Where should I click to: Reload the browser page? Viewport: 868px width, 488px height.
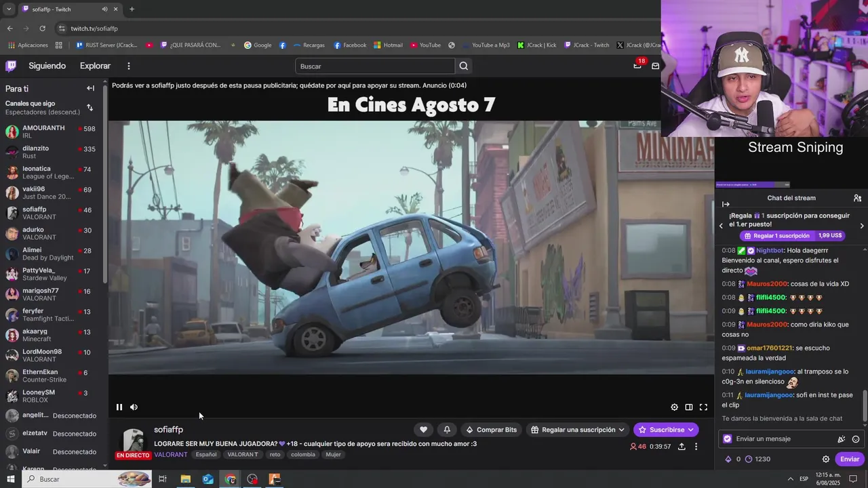tap(42, 28)
